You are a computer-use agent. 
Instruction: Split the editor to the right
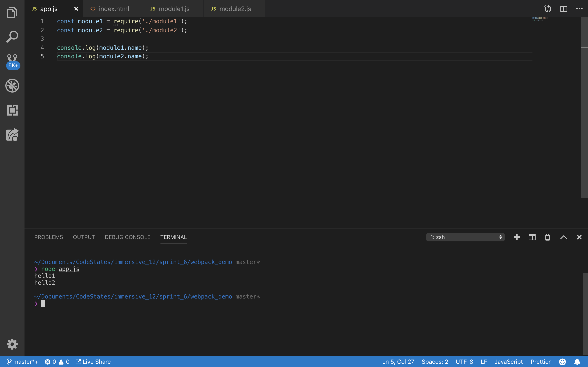[x=563, y=9]
